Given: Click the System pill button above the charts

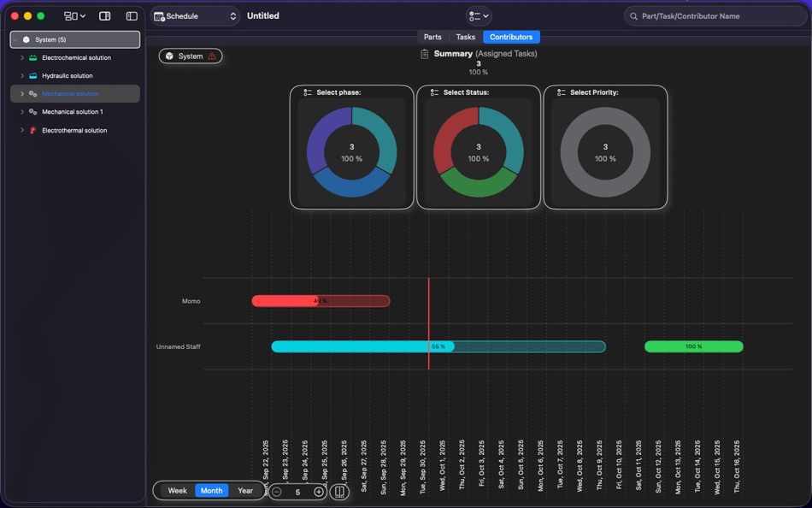Looking at the screenshot, I should (x=190, y=55).
